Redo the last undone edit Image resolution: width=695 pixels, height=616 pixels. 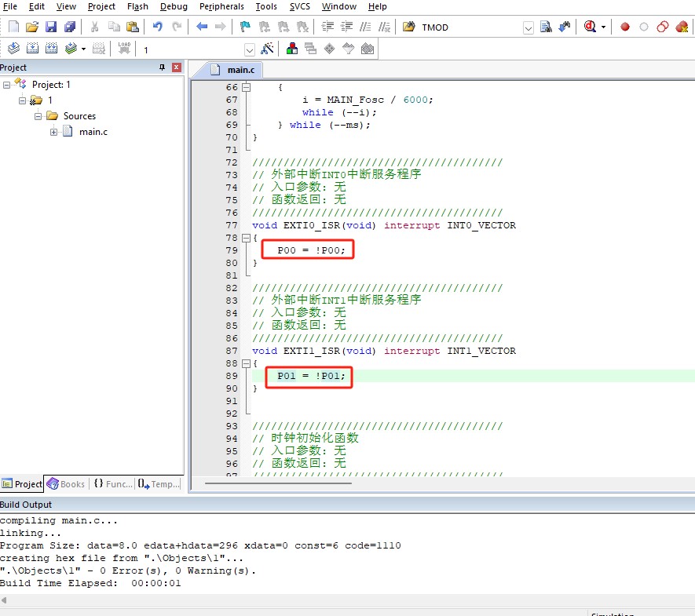pyautogui.click(x=177, y=27)
